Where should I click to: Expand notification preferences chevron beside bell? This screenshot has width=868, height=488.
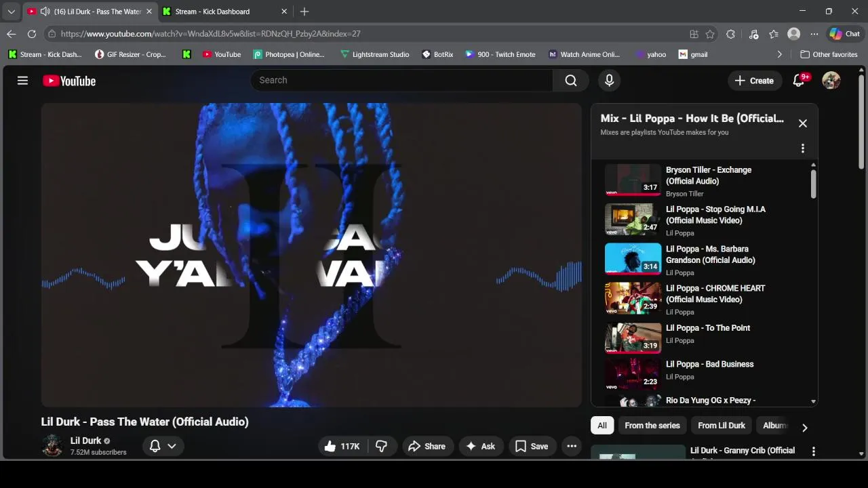pyautogui.click(x=172, y=446)
